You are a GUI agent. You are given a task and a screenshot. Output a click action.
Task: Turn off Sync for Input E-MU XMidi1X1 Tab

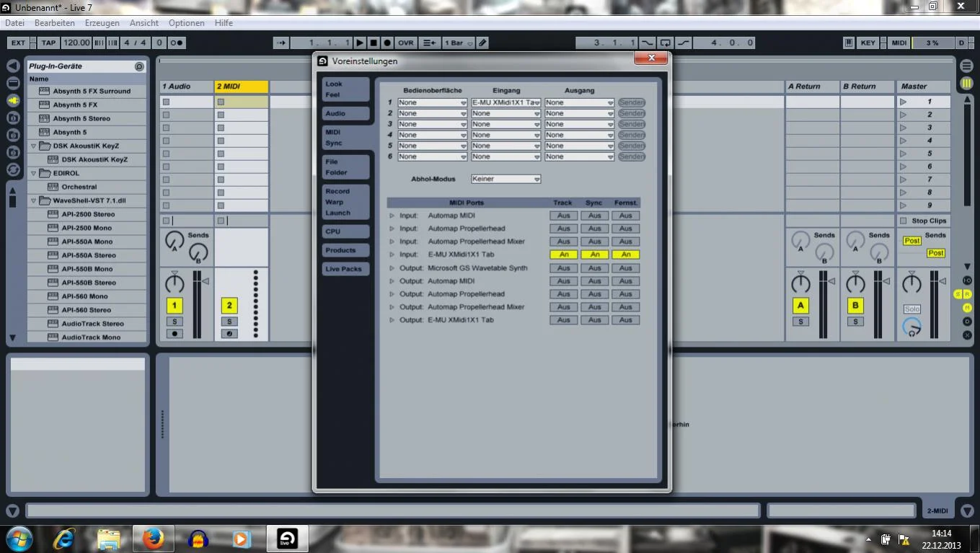(594, 255)
